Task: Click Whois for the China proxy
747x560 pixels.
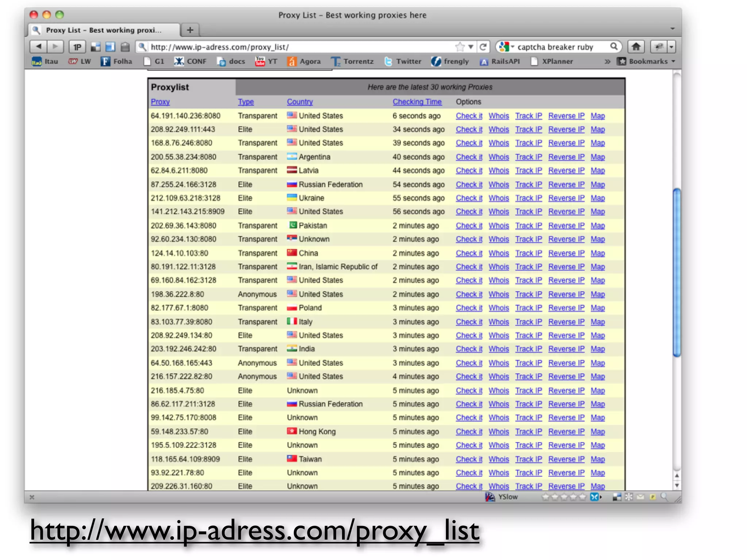Action: pyautogui.click(x=499, y=253)
